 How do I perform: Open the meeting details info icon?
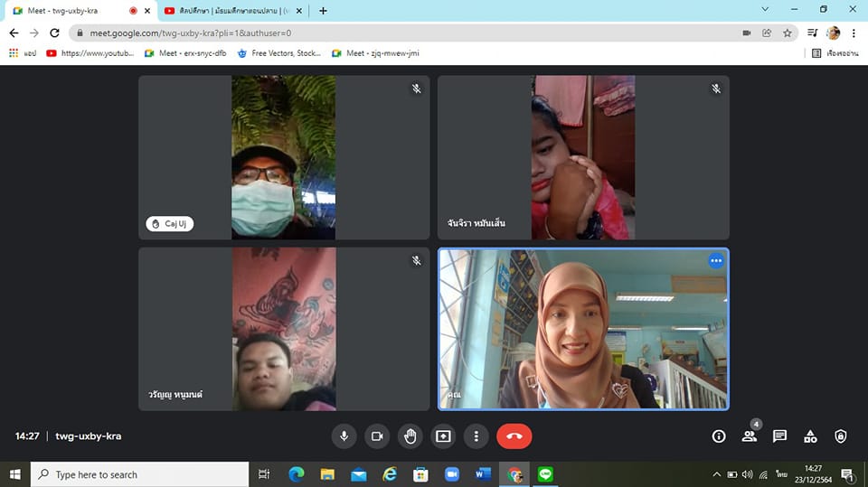pos(719,436)
